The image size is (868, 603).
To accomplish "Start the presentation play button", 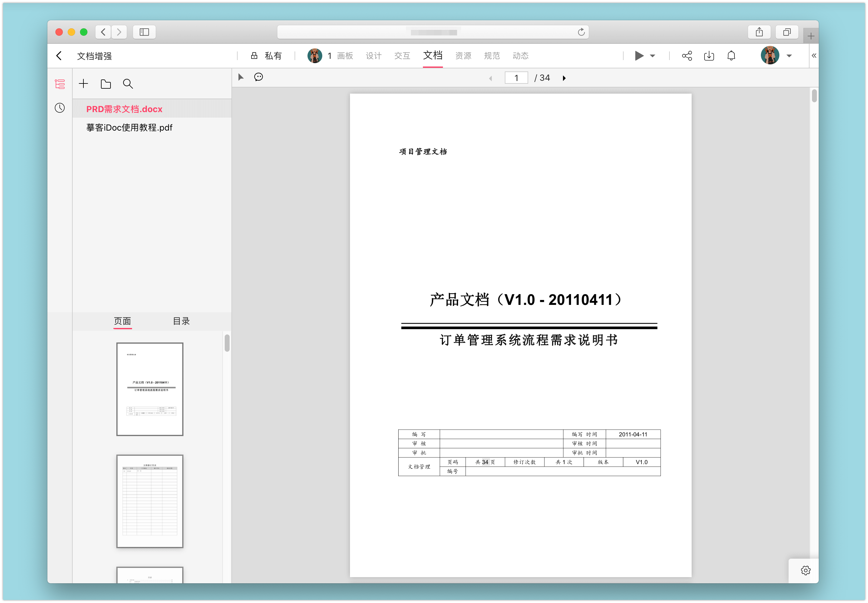I will (639, 56).
